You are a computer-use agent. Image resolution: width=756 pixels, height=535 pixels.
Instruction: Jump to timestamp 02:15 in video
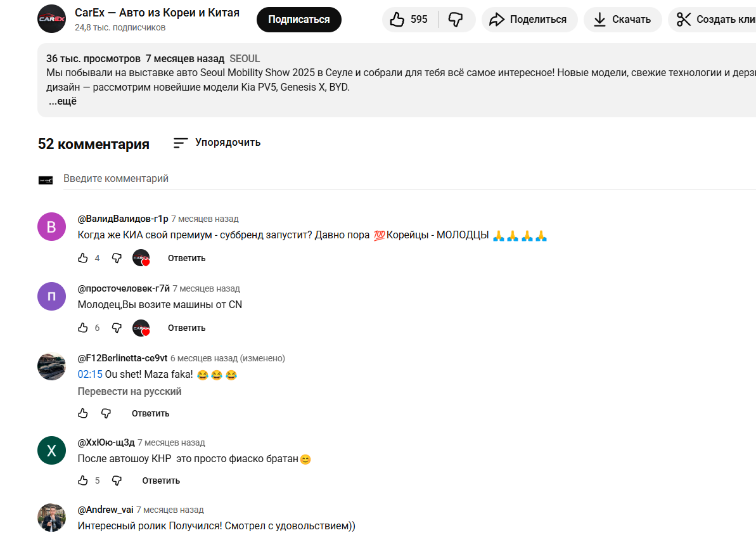[90, 375]
